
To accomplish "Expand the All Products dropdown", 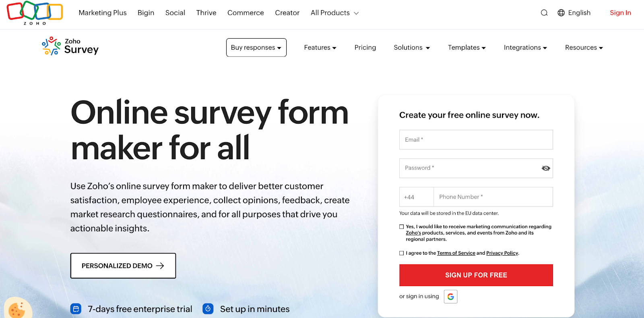I will [334, 12].
